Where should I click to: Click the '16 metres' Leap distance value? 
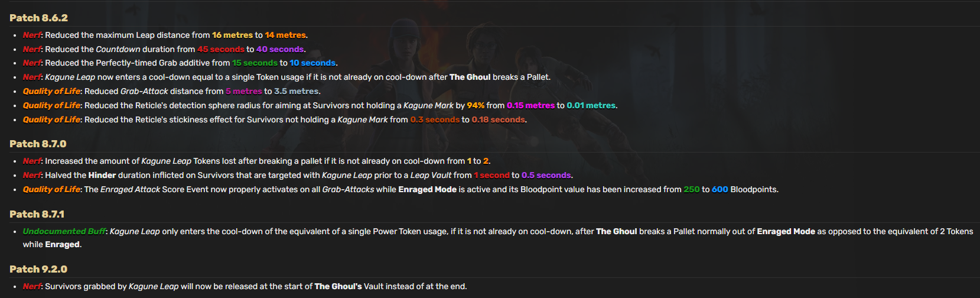(x=232, y=35)
